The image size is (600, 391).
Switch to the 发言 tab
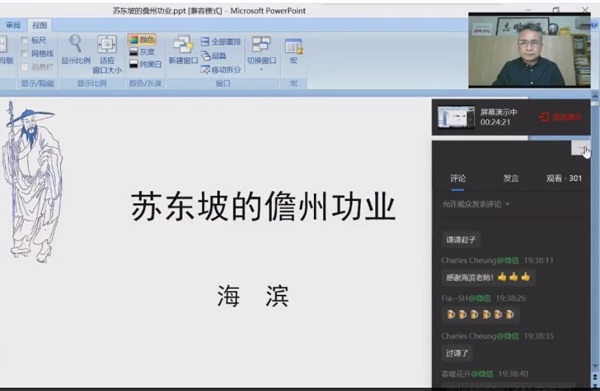[510, 178]
